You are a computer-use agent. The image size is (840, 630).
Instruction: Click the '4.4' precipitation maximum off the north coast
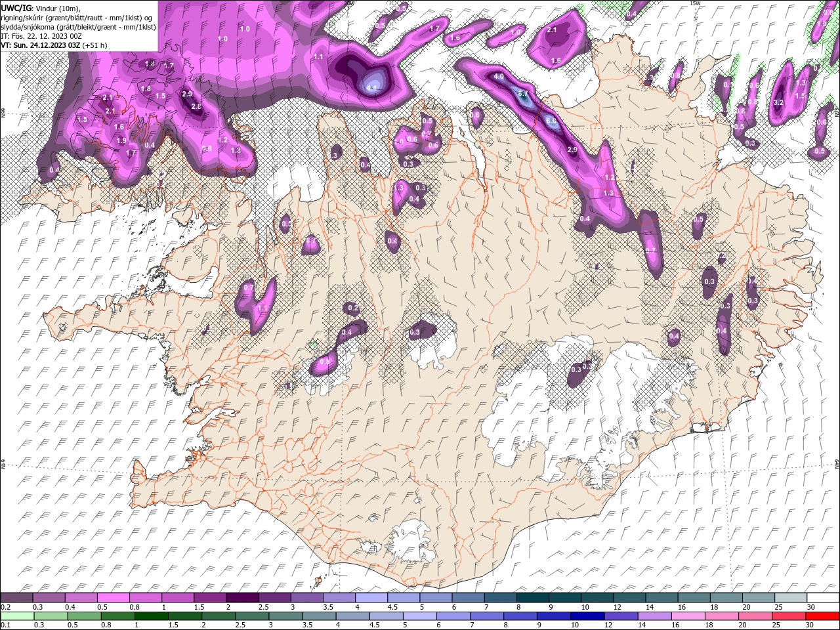(372, 87)
